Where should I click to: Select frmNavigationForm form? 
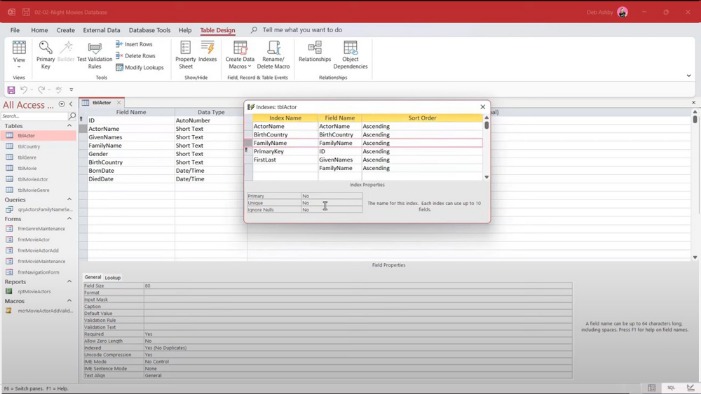(38, 272)
